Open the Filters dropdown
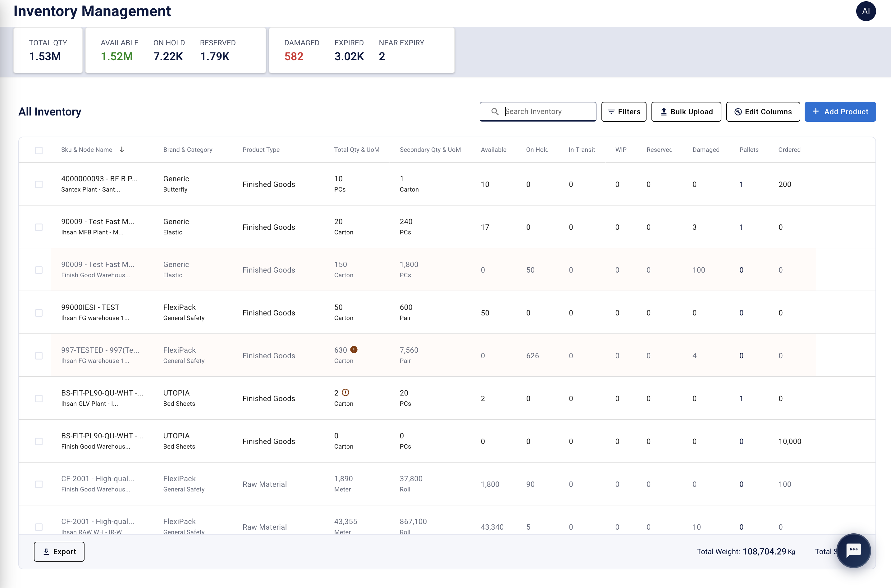The height and width of the screenshot is (588, 891). pos(624,112)
